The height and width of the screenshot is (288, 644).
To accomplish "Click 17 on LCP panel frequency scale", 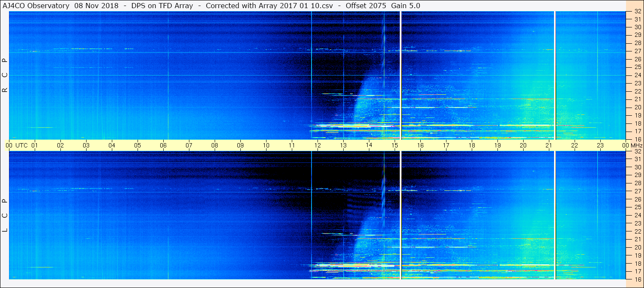I will click(638, 271).
